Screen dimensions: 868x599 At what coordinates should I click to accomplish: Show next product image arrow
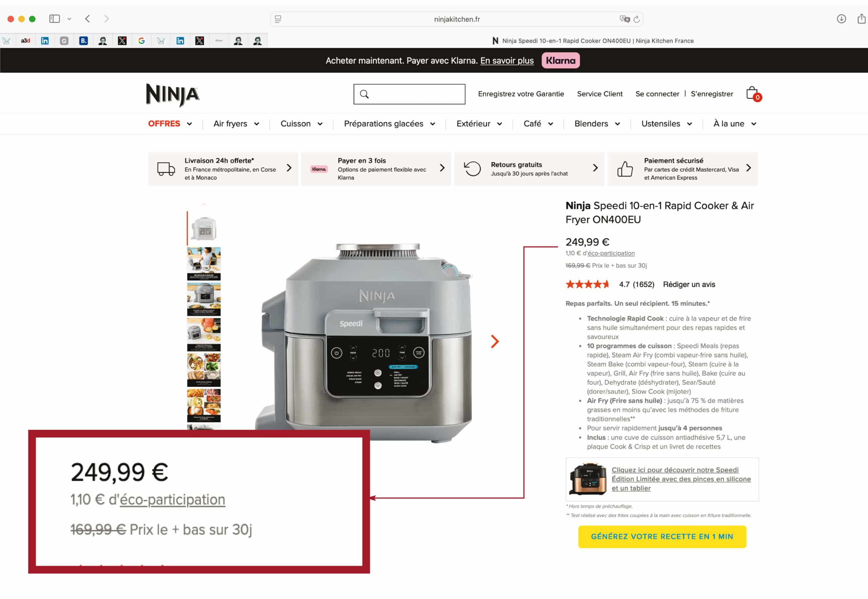(495, 341)
